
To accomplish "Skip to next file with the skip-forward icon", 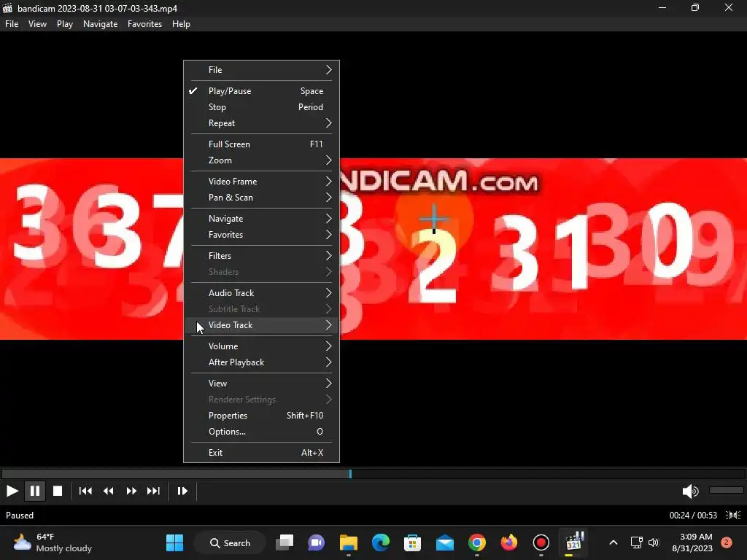I will [x=153, y=491].
